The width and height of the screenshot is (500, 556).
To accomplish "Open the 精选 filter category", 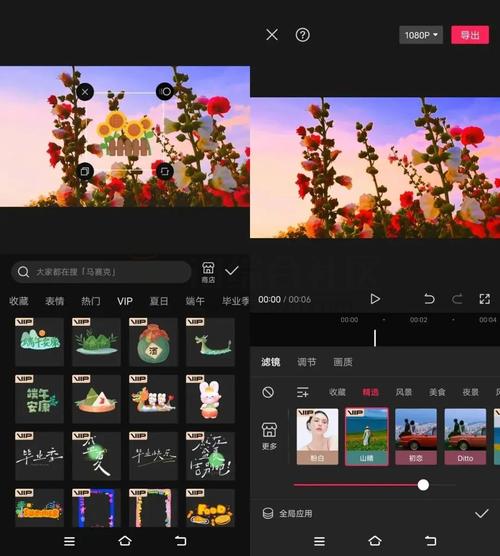I will [370, 392].
